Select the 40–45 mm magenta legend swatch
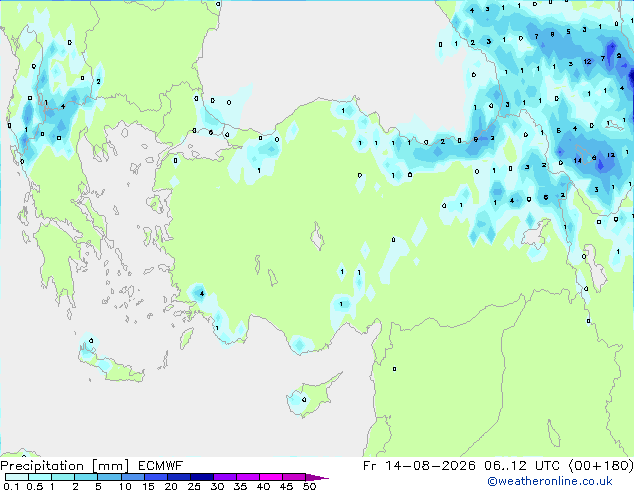The height and width of the screenshot is (490, 634). 271,477
